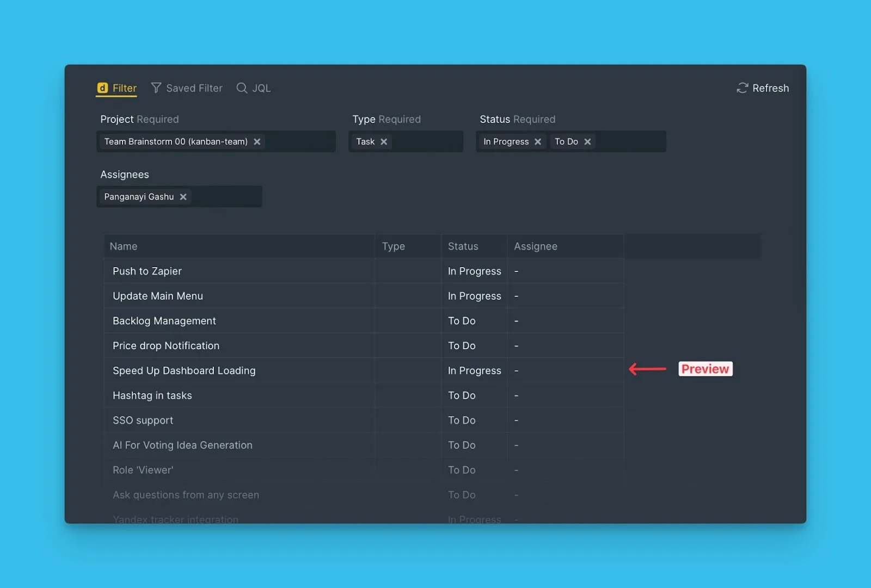
Task: Remove the To Do status chip
Action: (x=587, y=142)
